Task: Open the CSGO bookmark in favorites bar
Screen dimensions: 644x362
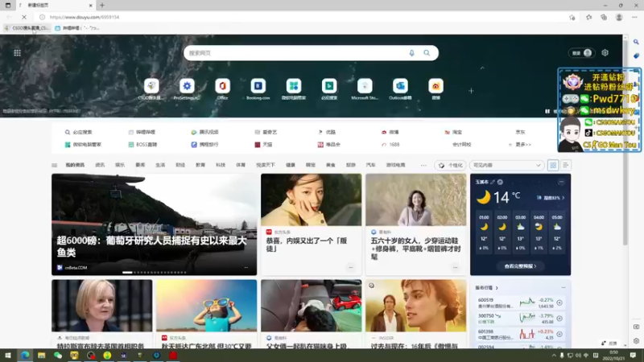Action: point(27,28)
